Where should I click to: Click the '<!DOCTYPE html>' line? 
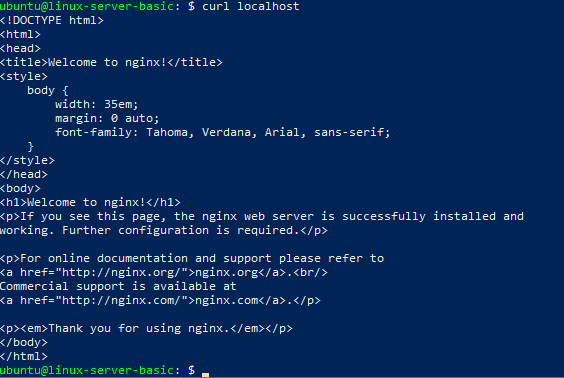(52, 21)
